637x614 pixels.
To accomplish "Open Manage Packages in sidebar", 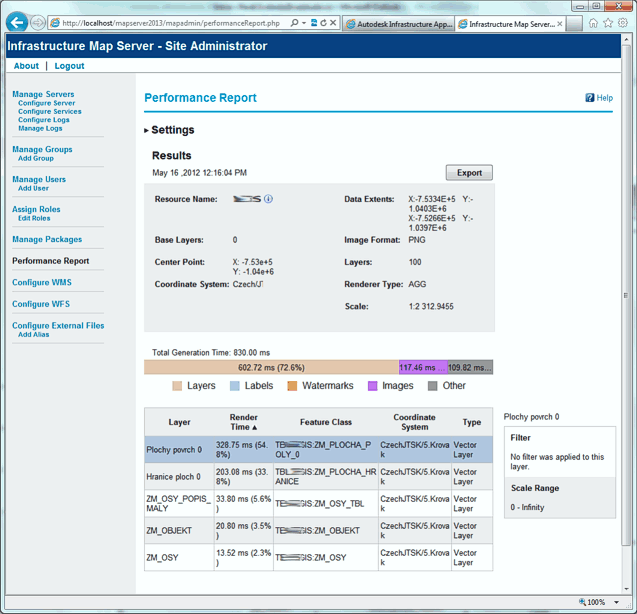I will tap(47, 239).
